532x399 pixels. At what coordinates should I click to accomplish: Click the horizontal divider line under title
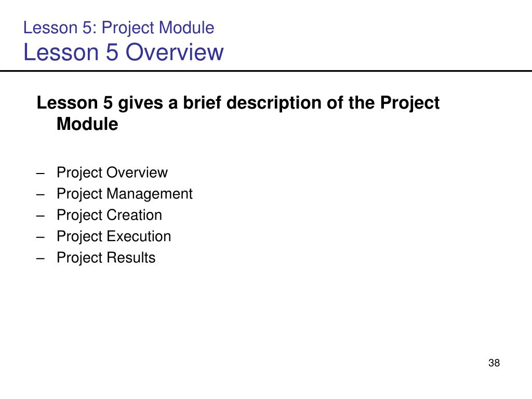point(266,71)
